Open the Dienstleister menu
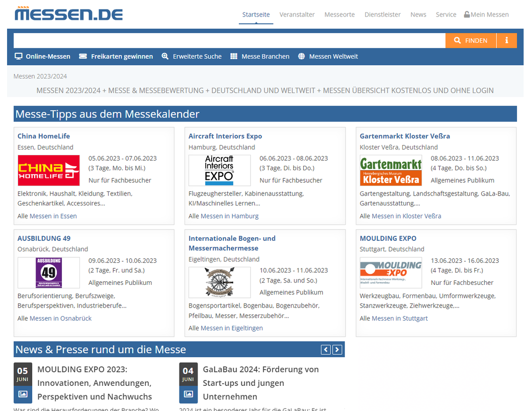Viewport: 532px width, 411px height. coord(382,15)
